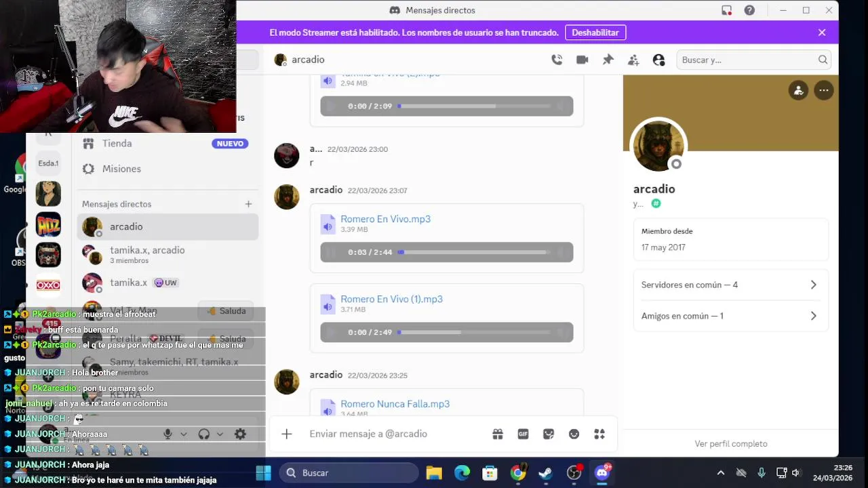
Task: Open the attachment plus button in message bar
Action: pos(287,434)
